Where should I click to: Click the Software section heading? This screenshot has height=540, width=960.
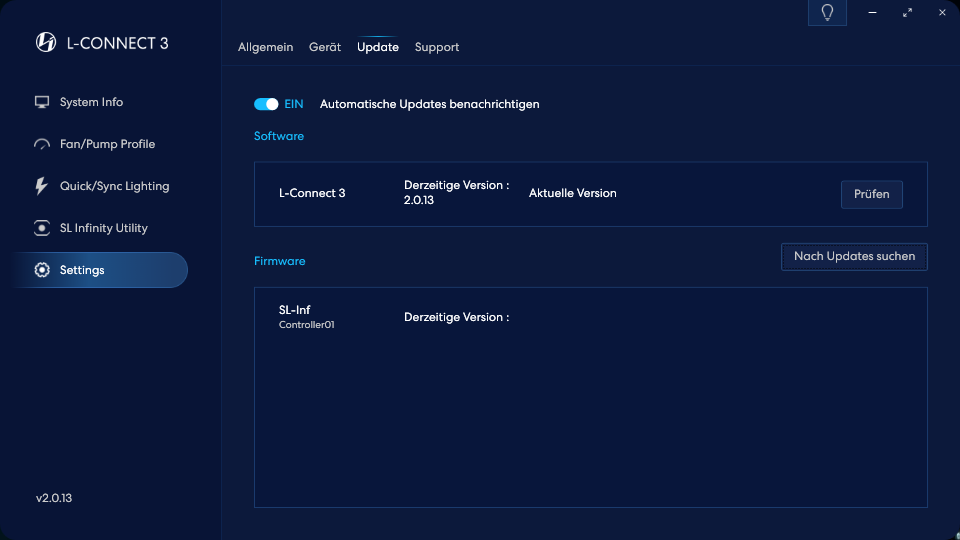[x=279, y=136]
